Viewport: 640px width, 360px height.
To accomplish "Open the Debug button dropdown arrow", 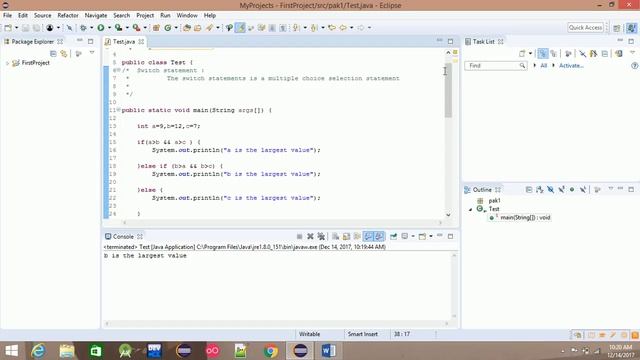I will coord(91,28).
